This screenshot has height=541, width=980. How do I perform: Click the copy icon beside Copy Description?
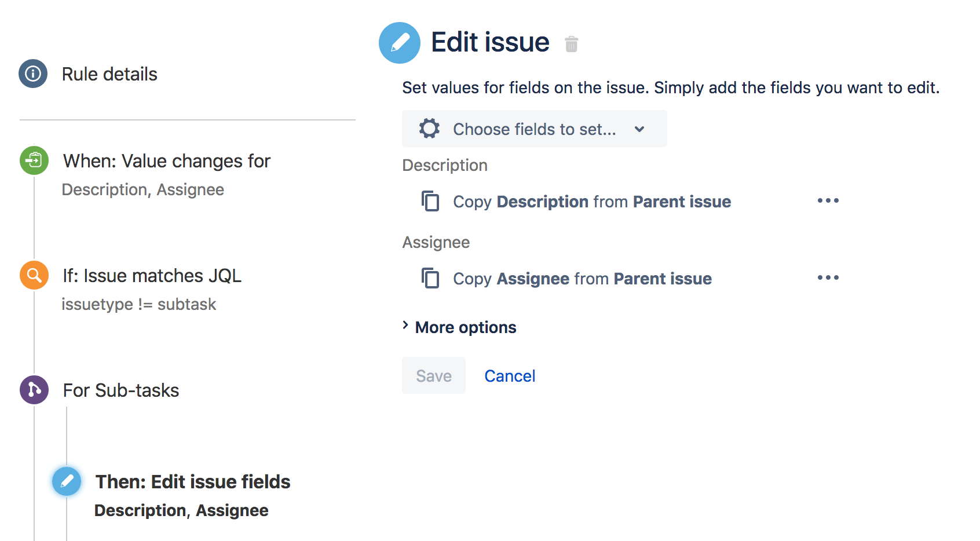click(431, 202)
